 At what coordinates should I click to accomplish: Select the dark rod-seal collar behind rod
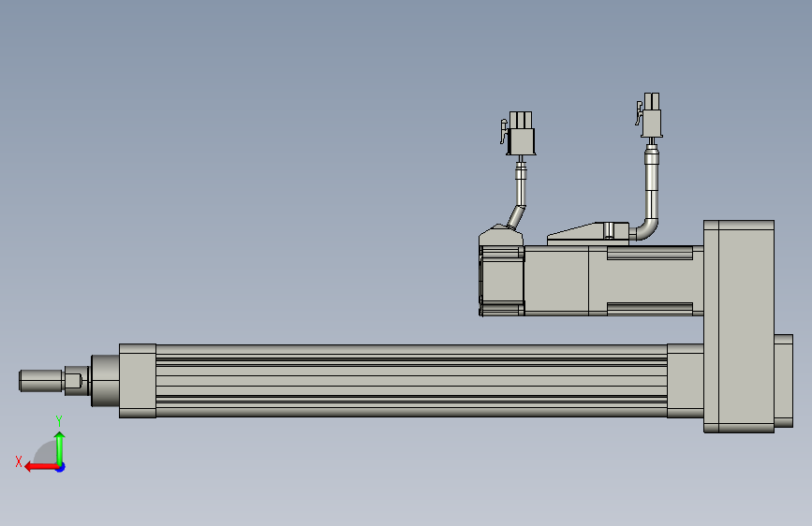(105, 381)
